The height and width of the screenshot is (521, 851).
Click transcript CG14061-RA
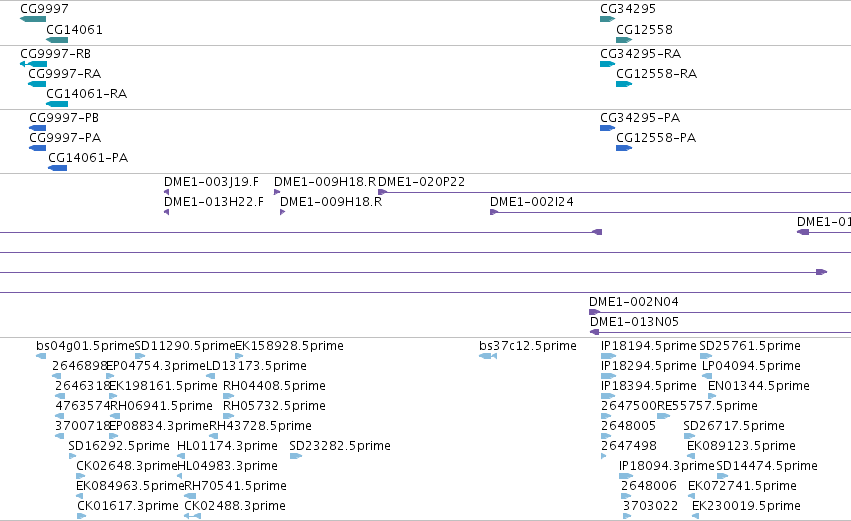(86, 94)
